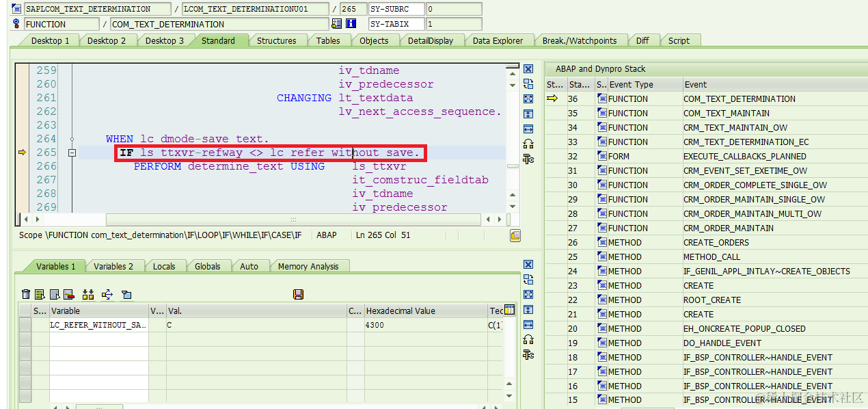Swap the source code tool

[528, 83]
